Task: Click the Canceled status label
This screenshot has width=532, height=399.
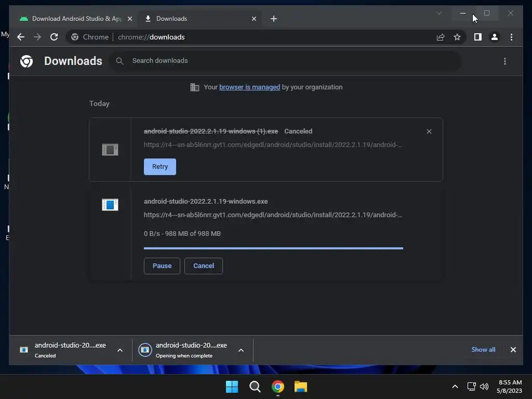Action: [298, 131]
